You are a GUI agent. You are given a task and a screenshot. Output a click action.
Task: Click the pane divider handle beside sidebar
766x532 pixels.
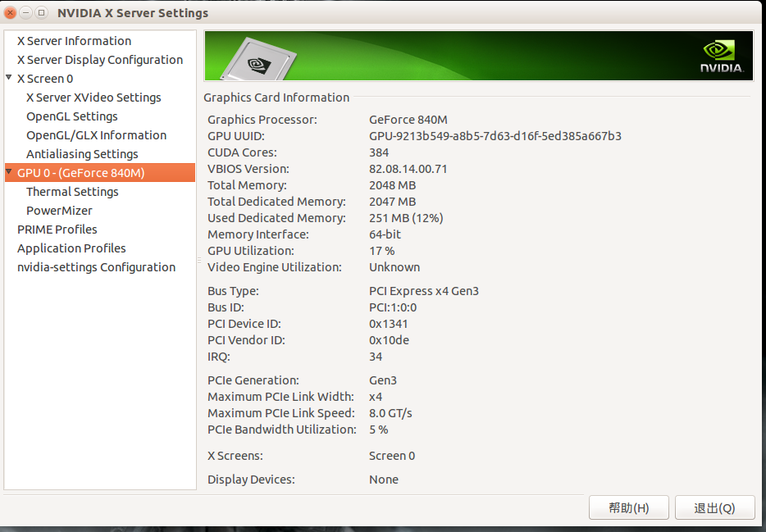(199, 260)
